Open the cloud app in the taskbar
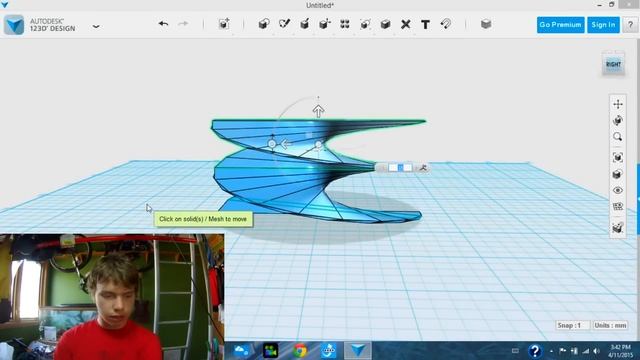 241,351
